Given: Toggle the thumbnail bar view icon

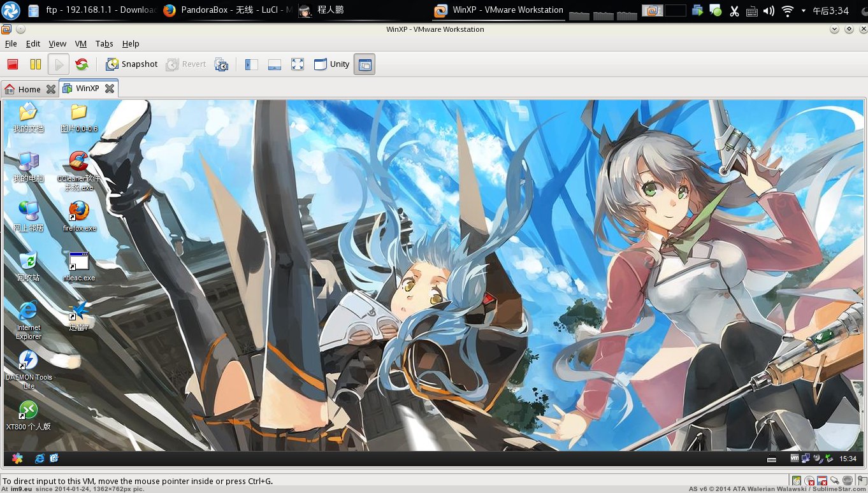Looking at the screenshot, I should pos(275,64).
